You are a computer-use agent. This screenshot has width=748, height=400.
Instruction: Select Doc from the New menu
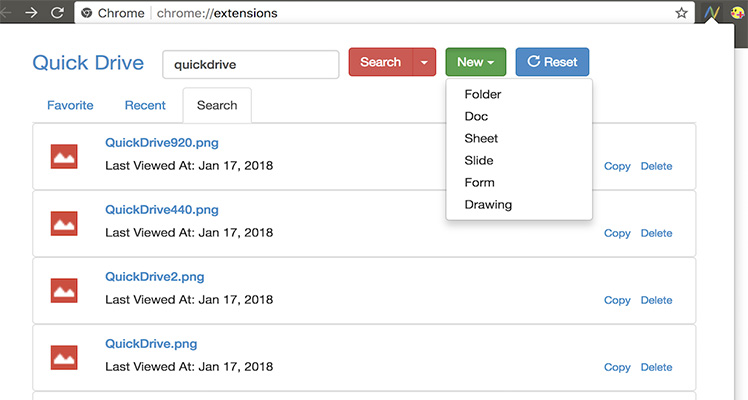[x=476, y=116]
